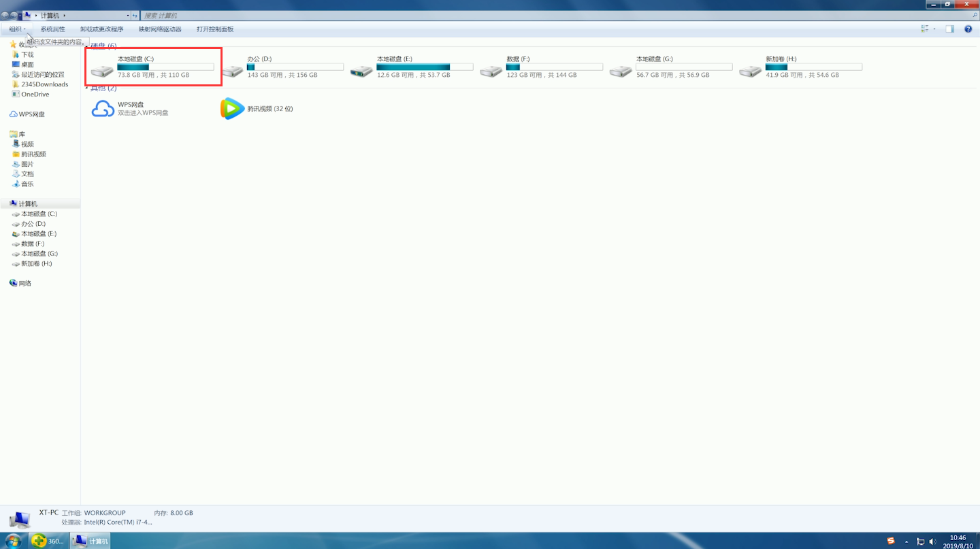Select 本地磁盘 (G:) in the sidebar tree

pyautogui.click(x=35, y=253)
